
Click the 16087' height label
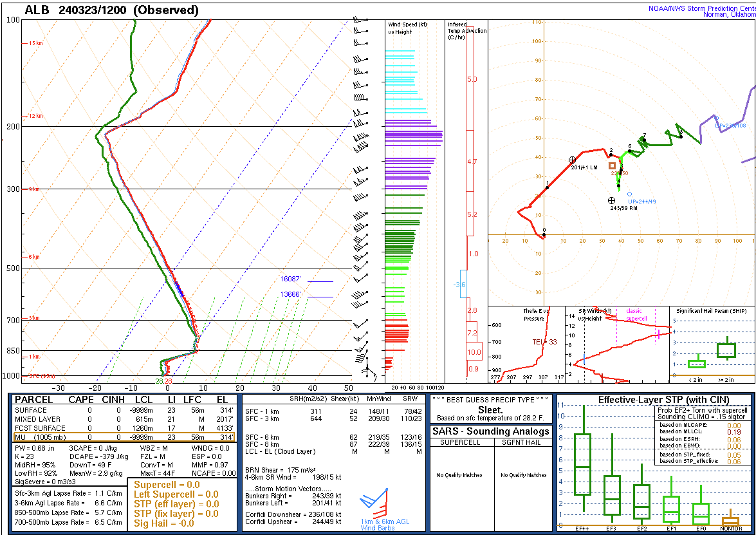[x=290, y=279]
